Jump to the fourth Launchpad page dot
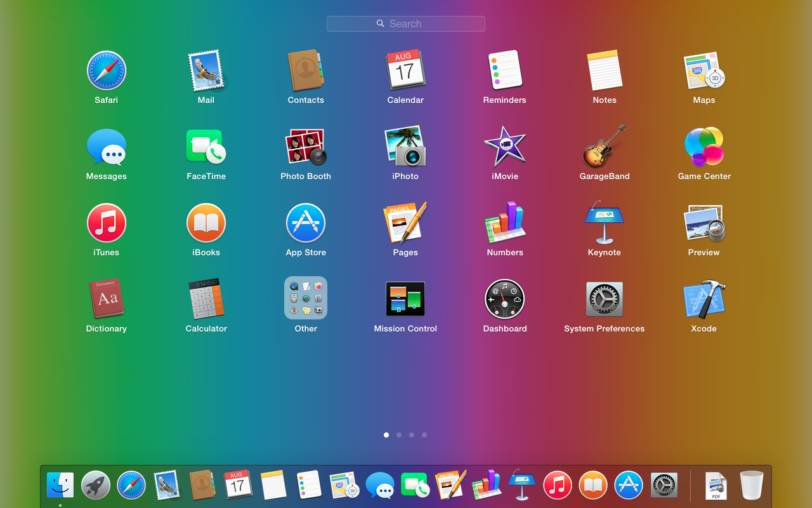The width and height of the screenshot is (812, 508). click(x=424, y=435)
